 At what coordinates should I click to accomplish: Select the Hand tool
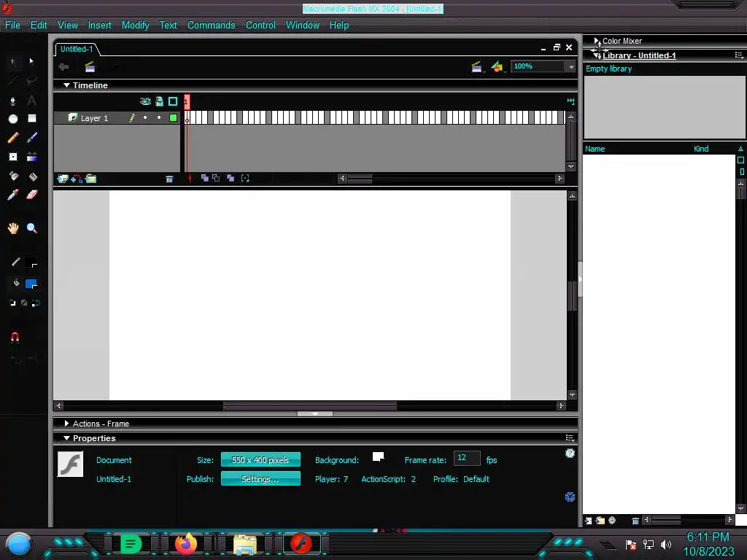(x=13, y=228)
